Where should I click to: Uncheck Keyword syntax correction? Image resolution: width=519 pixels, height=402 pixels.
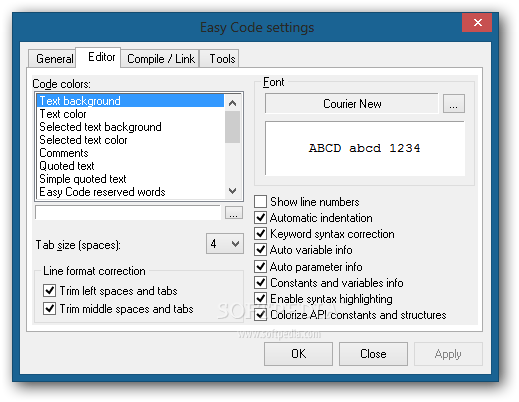click(x=324, y=234)
